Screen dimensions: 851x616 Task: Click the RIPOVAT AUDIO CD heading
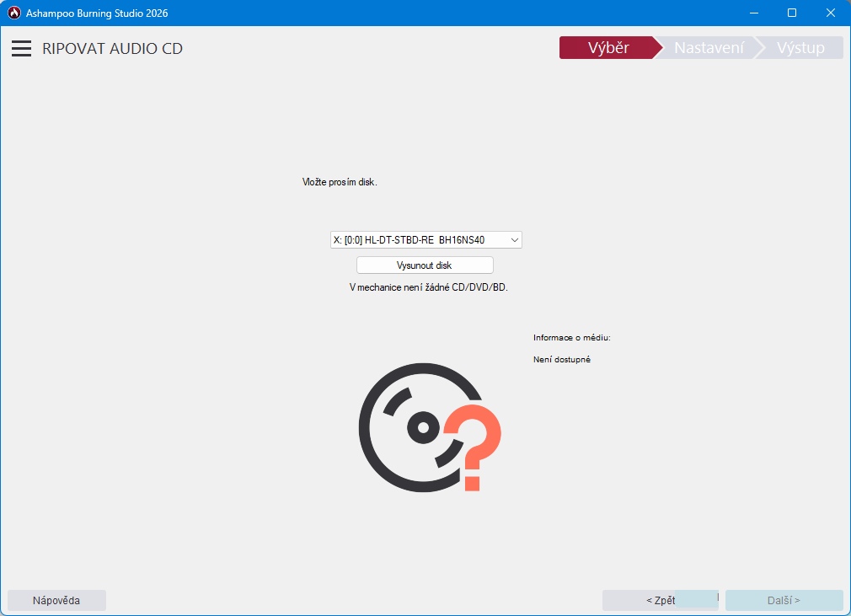112,49
